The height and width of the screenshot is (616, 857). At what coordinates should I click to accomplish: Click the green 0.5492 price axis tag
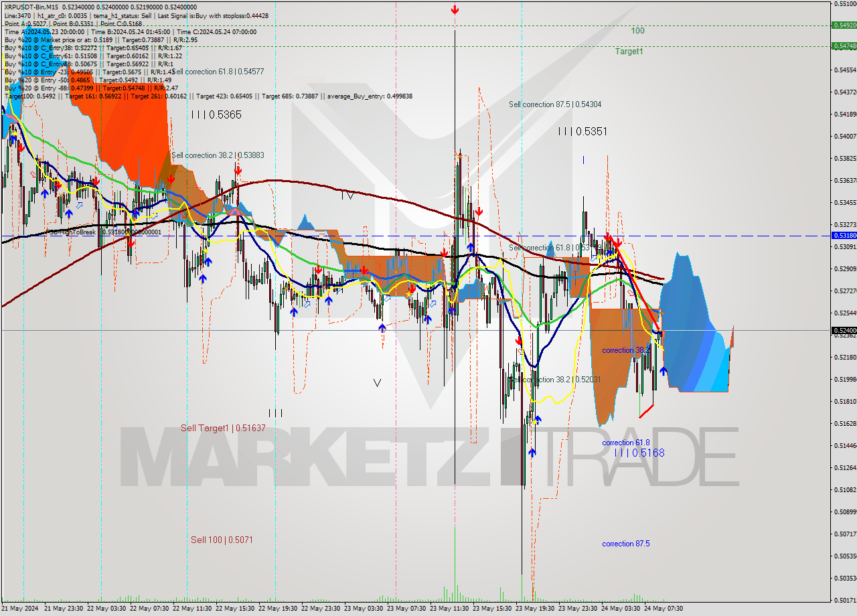(x=844, y=25)
